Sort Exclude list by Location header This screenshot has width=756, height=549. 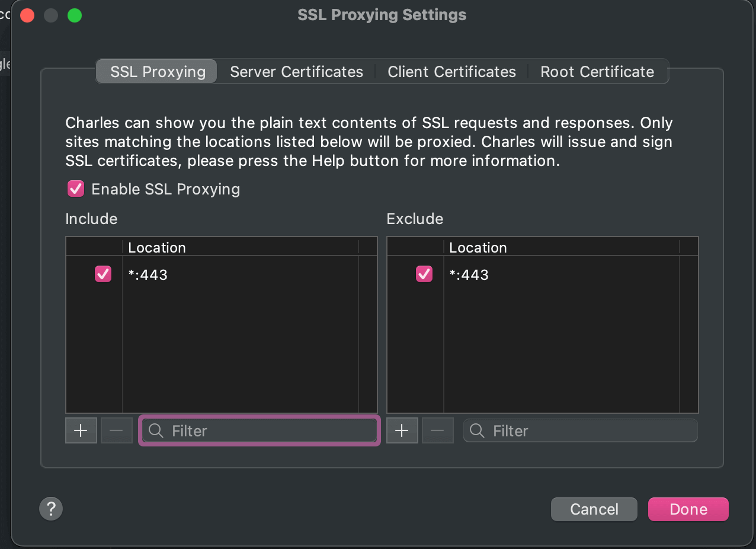[562, 247]
